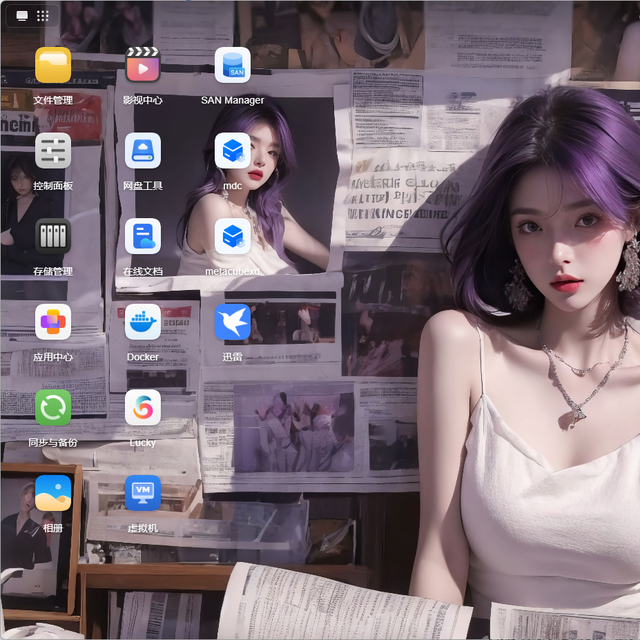
Task: Click the show desktop monitor button
Action: click(x=22, y=16)
